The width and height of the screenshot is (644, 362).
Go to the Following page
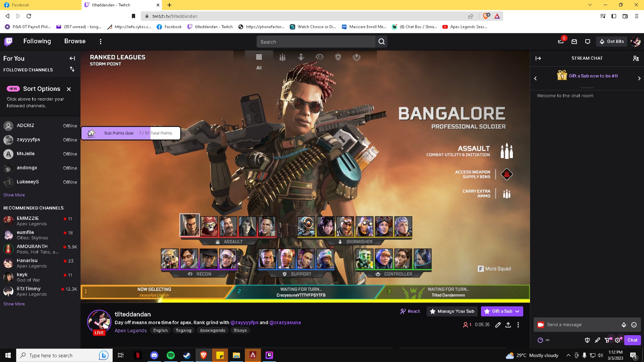[37, 41]
